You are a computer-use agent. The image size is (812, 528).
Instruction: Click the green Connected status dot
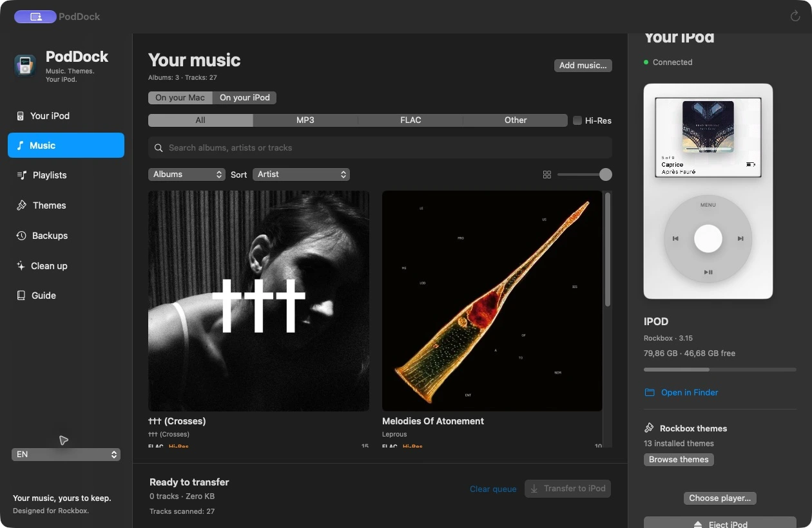click(x=646, y=62)
